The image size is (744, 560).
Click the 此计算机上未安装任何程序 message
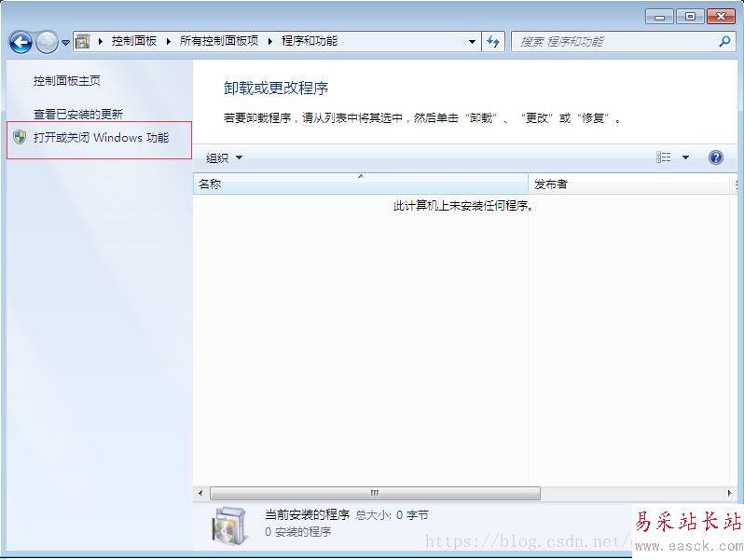point(463,206)
